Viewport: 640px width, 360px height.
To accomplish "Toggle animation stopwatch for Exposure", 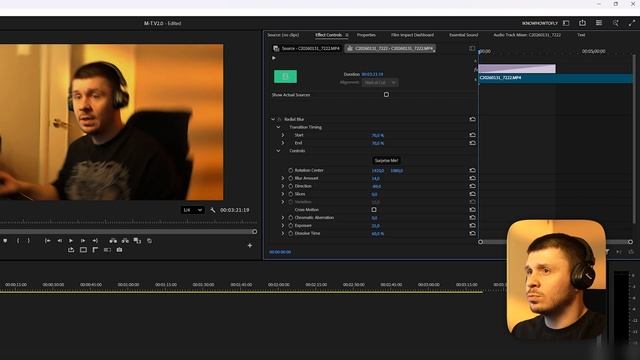I will [x=291, y=225].
